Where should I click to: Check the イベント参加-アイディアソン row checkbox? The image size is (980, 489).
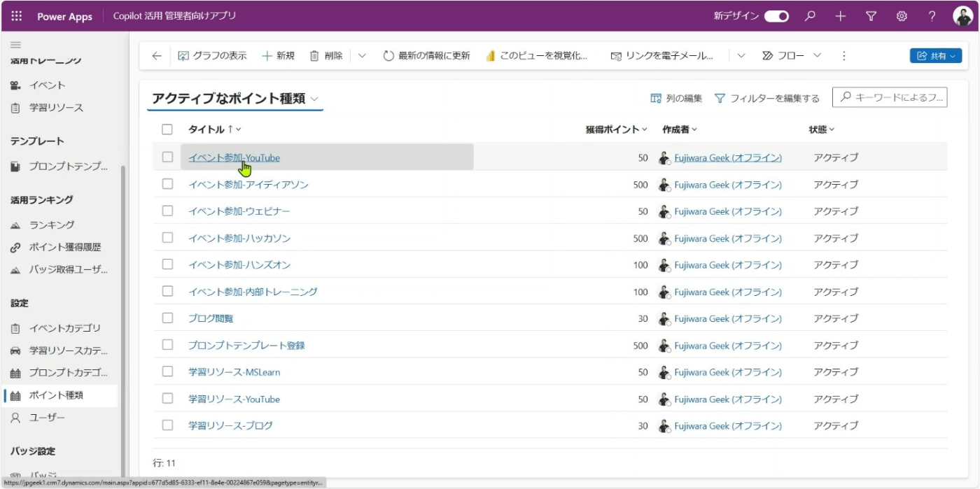coord(167,184)
